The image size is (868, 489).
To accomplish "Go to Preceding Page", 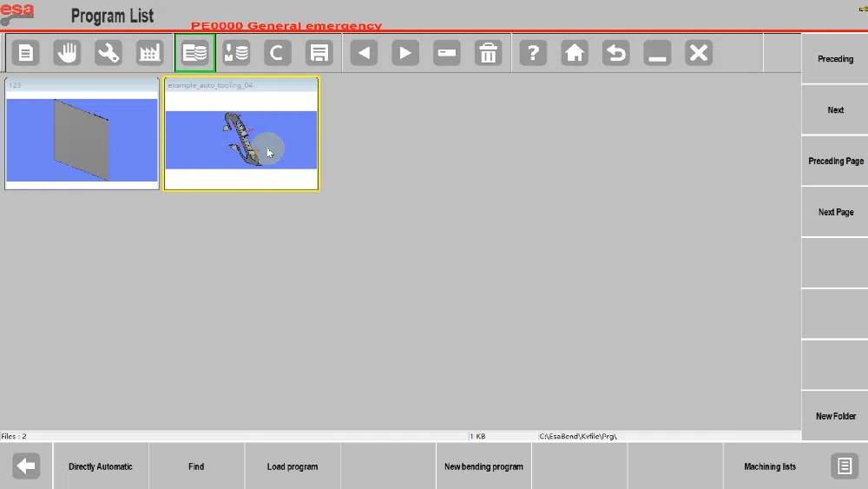I will (835, 162).
